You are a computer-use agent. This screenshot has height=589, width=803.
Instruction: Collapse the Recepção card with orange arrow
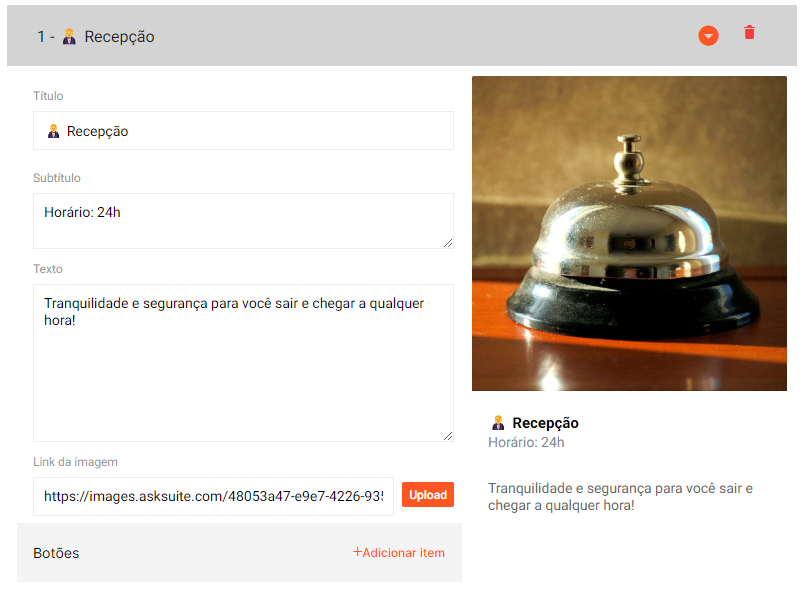coord(708,36)
